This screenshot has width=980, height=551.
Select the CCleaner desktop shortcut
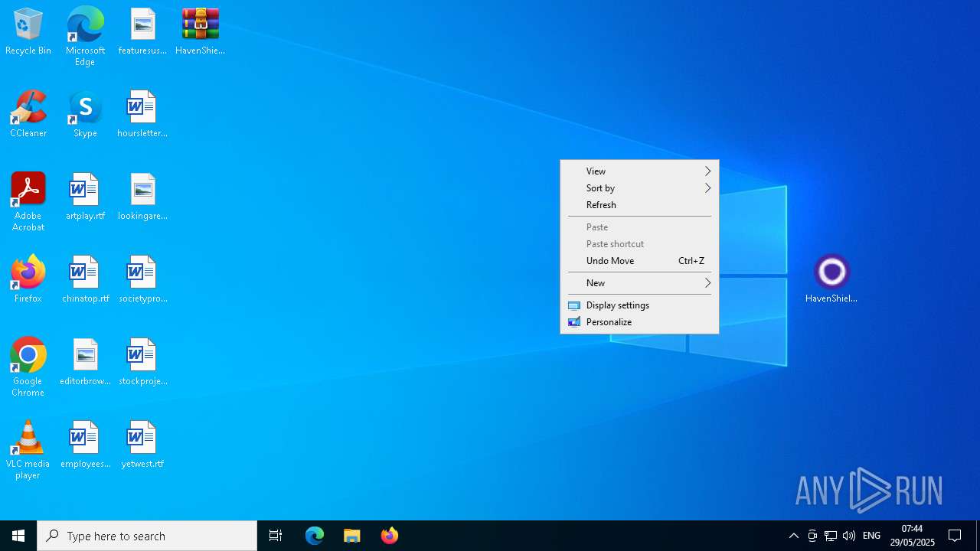[28, 115]
